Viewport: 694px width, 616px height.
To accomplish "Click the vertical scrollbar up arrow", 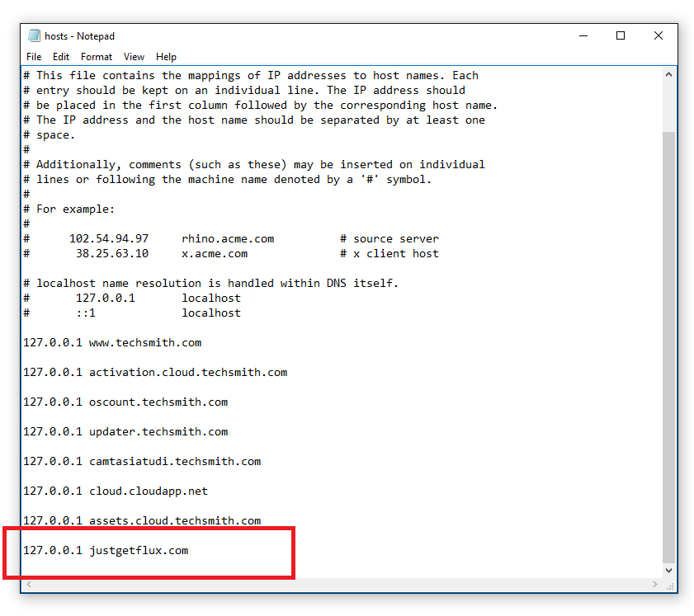I will [668, 75].
